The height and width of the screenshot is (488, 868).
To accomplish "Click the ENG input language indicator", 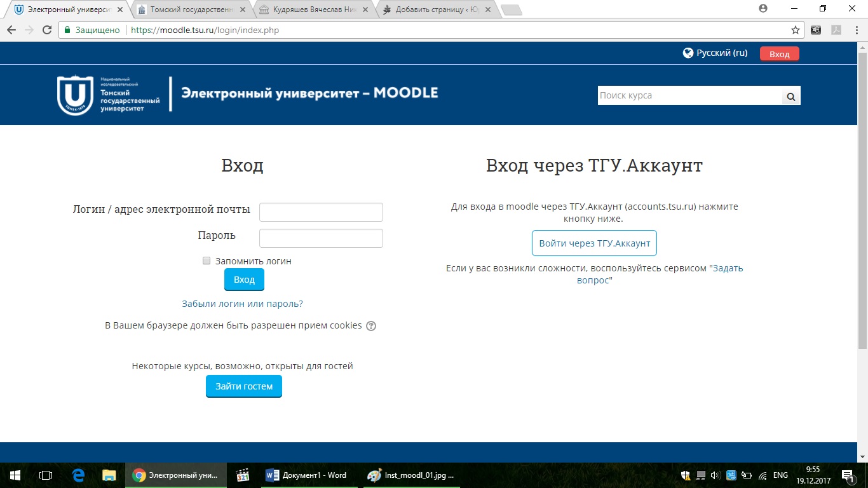I will (x=780, y=475).
